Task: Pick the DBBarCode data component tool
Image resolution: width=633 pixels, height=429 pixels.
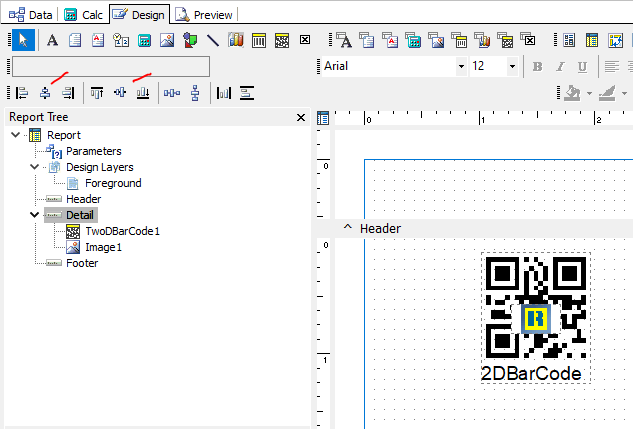Action: click(459, 40)
